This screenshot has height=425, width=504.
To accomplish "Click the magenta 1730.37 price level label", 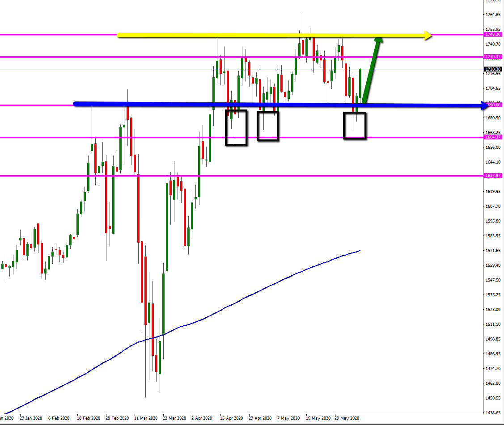I will point(493,57).
